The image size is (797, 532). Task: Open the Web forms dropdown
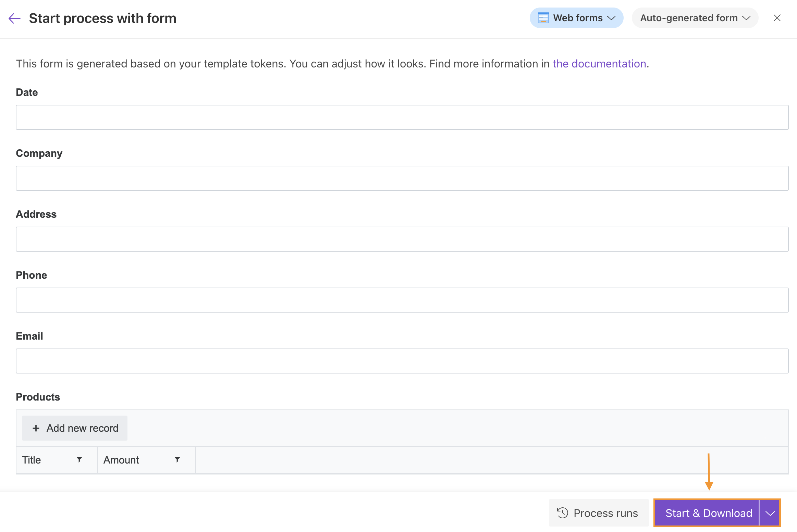[577, 18]
